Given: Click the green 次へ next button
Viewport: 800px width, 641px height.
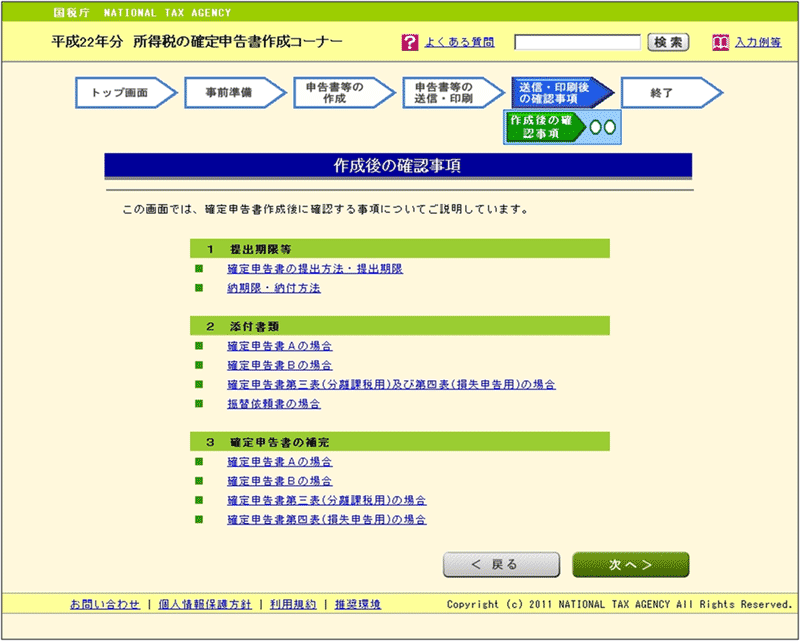Looking at the screenshot, I should [630, 565].
